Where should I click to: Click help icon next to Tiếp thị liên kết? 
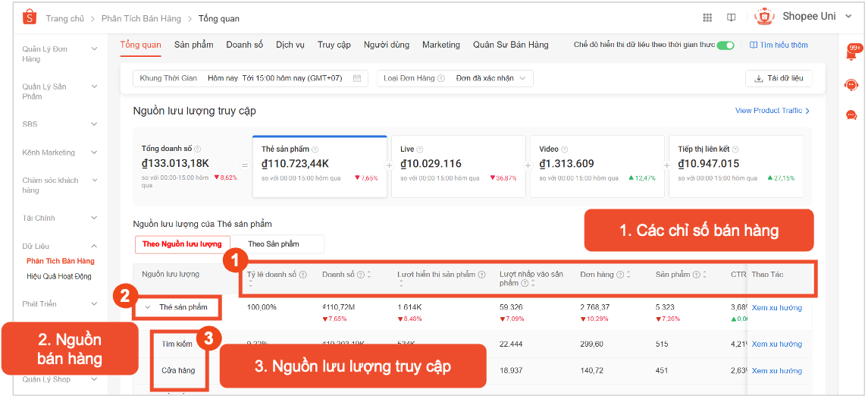(x=735, y=149)
